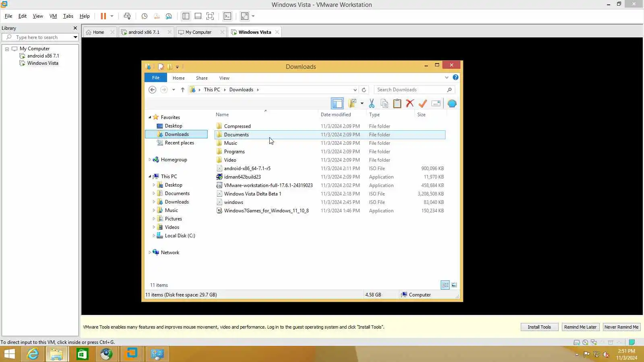Open the recent locations dropdown arrow
This screenshot has width=644, height=362.
(173, 90)
